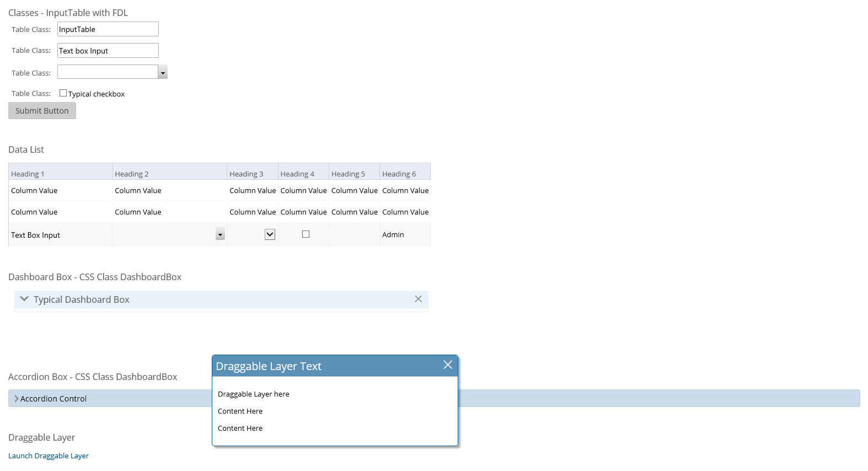Toggle the checkbox in the Text Box Input row
This screenshot has width=868, height=471.
coord(306,234)
